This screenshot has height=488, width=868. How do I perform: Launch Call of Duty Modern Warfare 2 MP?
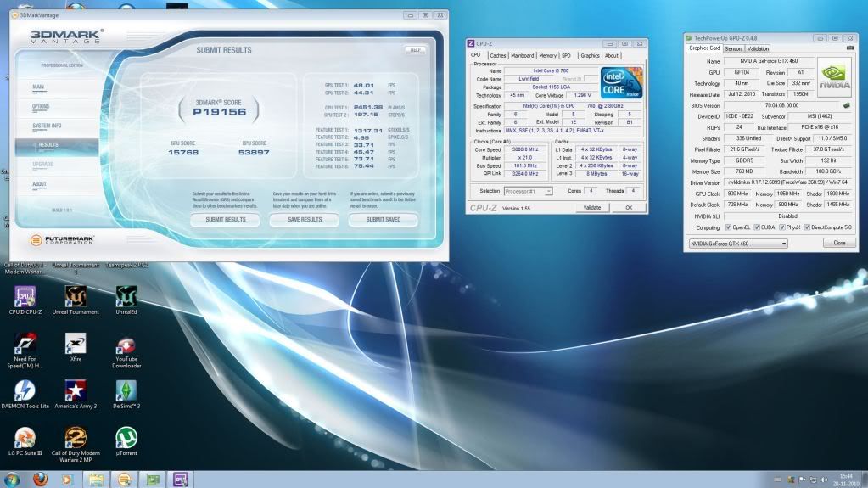pyautogui.click(x=76, y=444)
